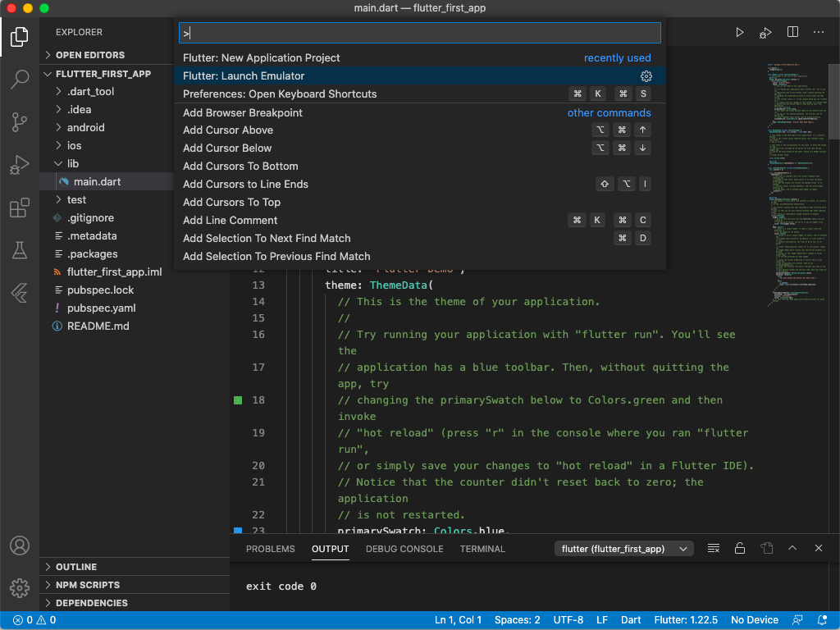Open the Search view in activity bar
840x630 pixels.
pos(20,80)
